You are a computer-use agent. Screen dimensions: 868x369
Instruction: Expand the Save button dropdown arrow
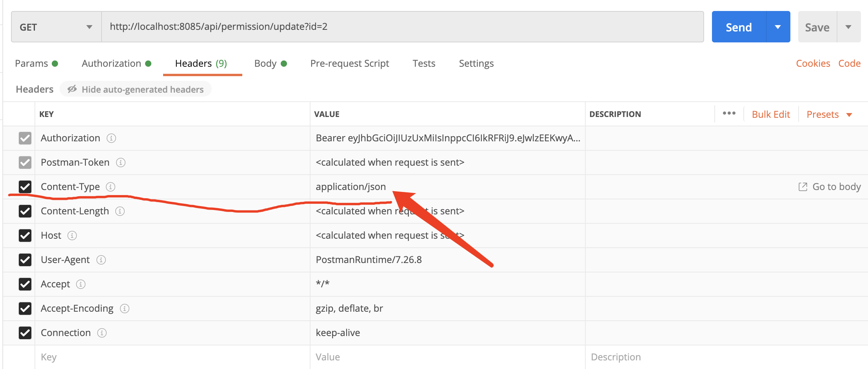pos(849,27)
